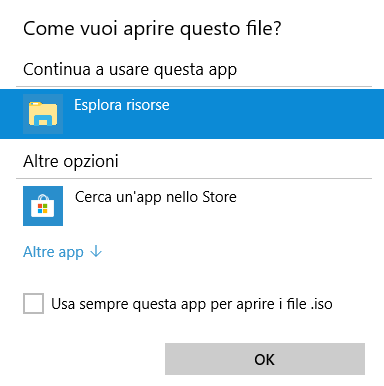Click the Esplora risorse text label
This screenshot has width=384, height=386.
pos(122,105)
